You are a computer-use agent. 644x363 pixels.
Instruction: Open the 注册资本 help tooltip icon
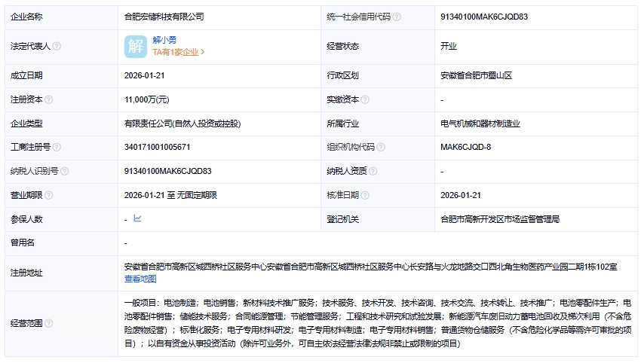[48, 99]
